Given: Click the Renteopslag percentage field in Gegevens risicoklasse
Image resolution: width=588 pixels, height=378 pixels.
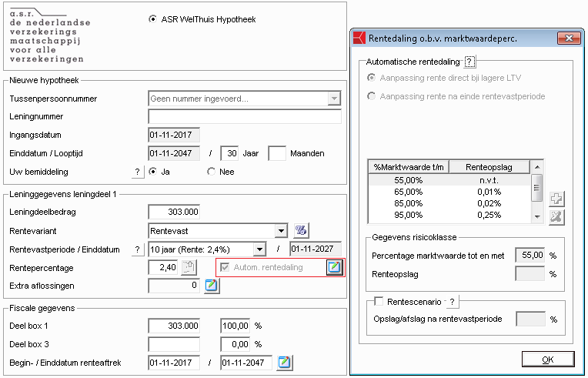Looking at the screenshot, I should (530, 274).
